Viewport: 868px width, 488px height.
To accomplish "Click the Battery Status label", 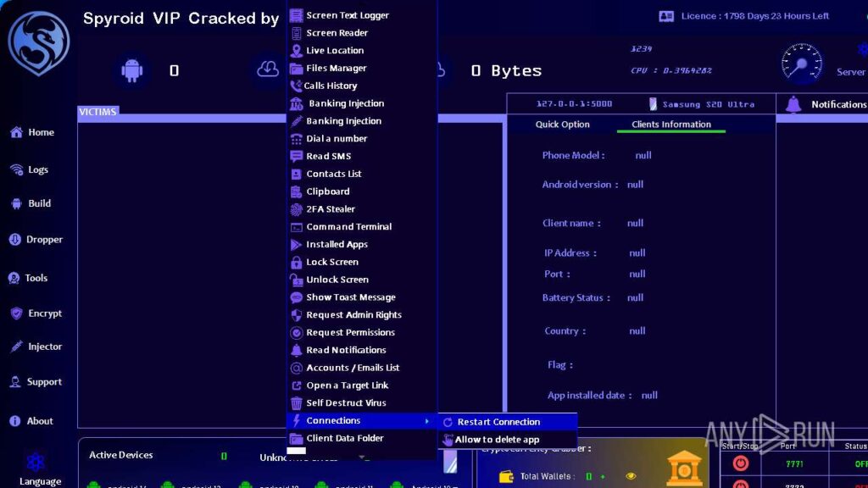I will pyautogui.click(x=576, y=297).
